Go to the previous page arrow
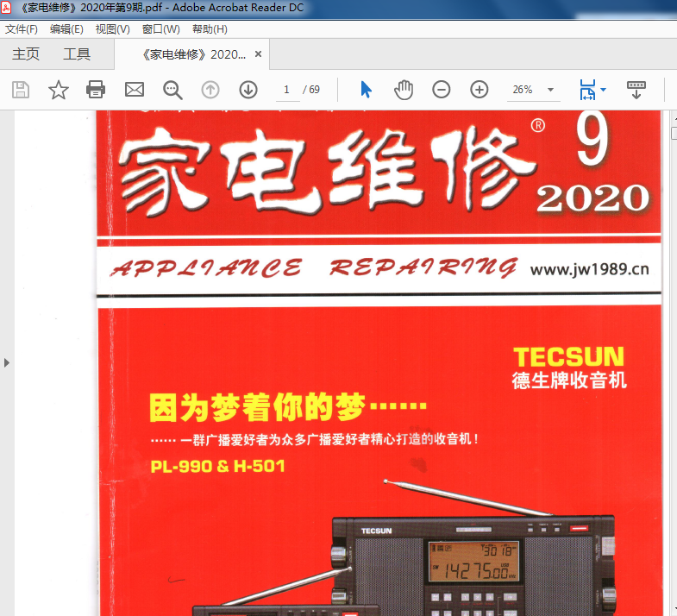This screenshot has width=677, height=616. click(210, 90)
